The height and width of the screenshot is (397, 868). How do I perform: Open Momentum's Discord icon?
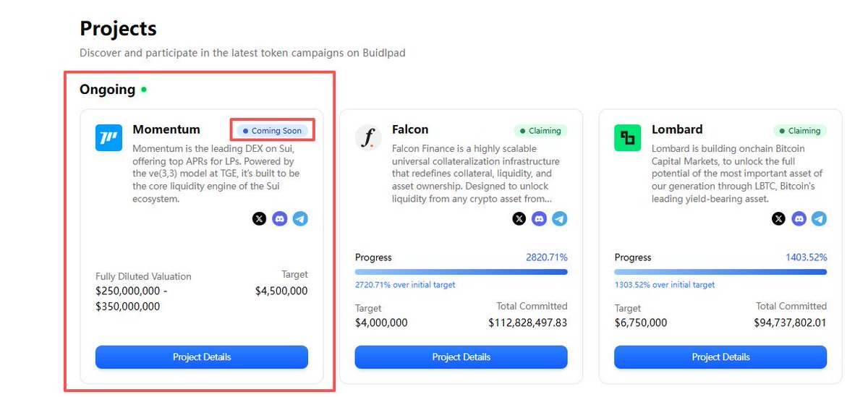[x=280, y=218]
